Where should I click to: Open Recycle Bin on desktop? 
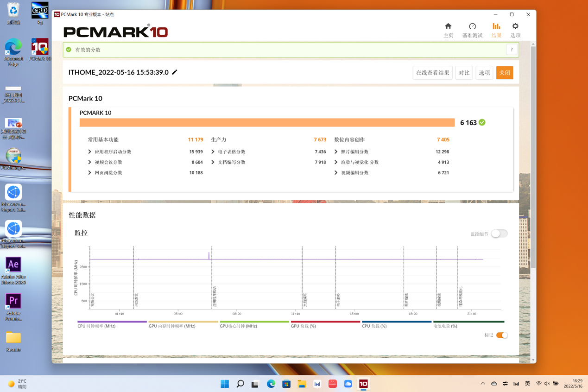[x=13, y=13]
